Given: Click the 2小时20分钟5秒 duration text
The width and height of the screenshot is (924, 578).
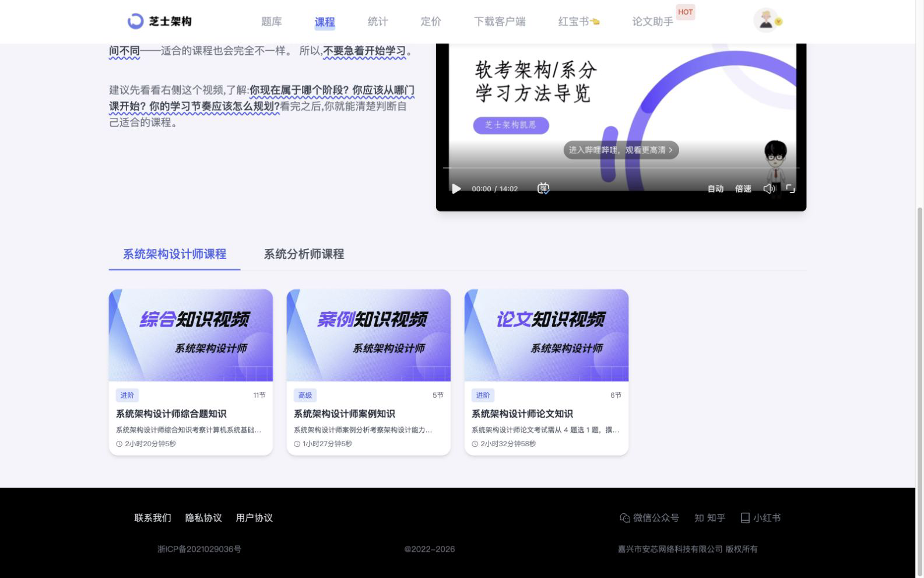Looking at the screenshot, I should click(150, 444).
